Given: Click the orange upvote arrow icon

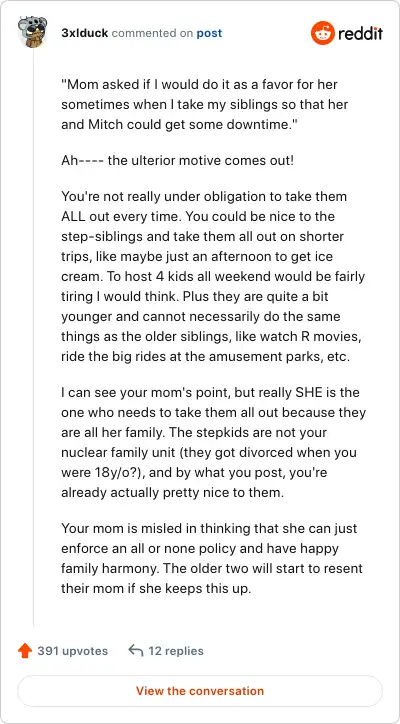Looking at the screenshot, I should [24, 651].
